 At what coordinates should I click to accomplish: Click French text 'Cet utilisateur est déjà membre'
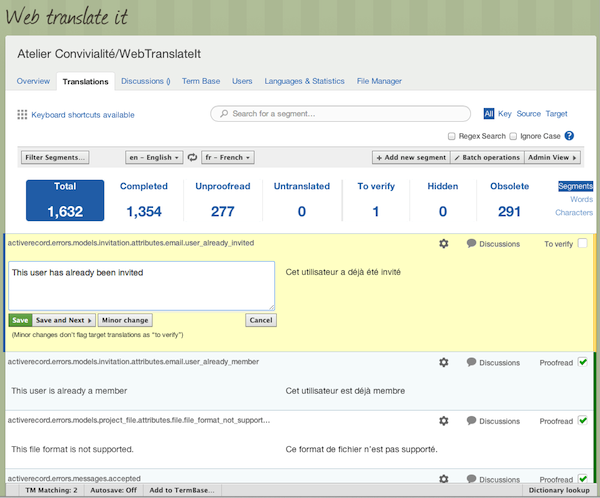tap(345, 391)
